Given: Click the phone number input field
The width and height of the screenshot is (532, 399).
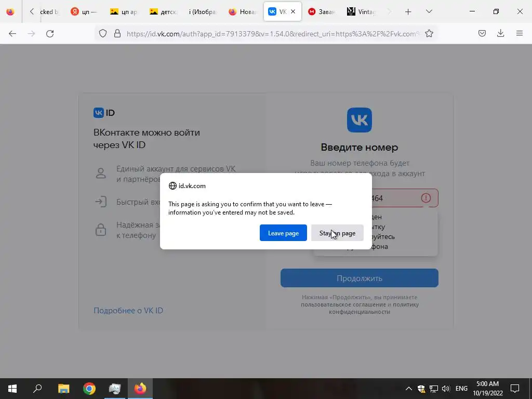Looking at the screenshot, I should (360, 198).
